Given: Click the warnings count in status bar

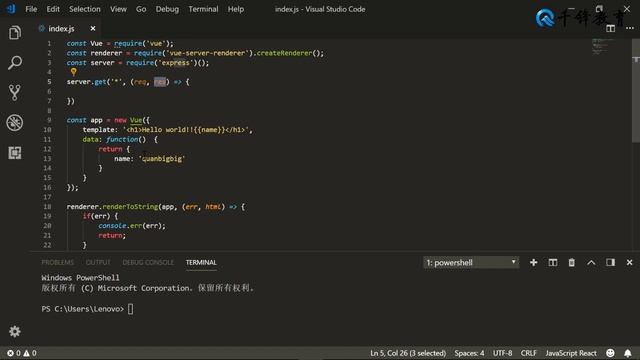Looking at the screenshot, I should point(30,353).
